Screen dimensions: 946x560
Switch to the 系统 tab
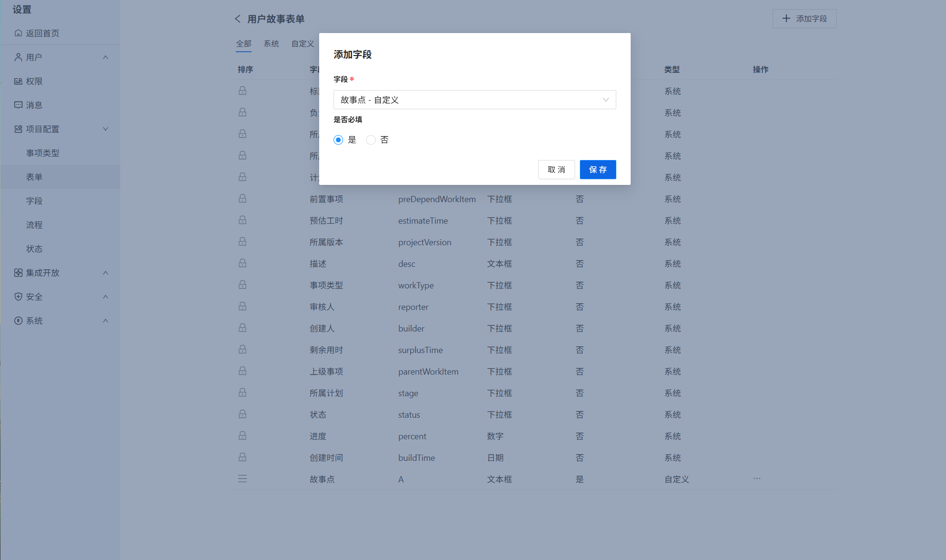tap(271, 44)
